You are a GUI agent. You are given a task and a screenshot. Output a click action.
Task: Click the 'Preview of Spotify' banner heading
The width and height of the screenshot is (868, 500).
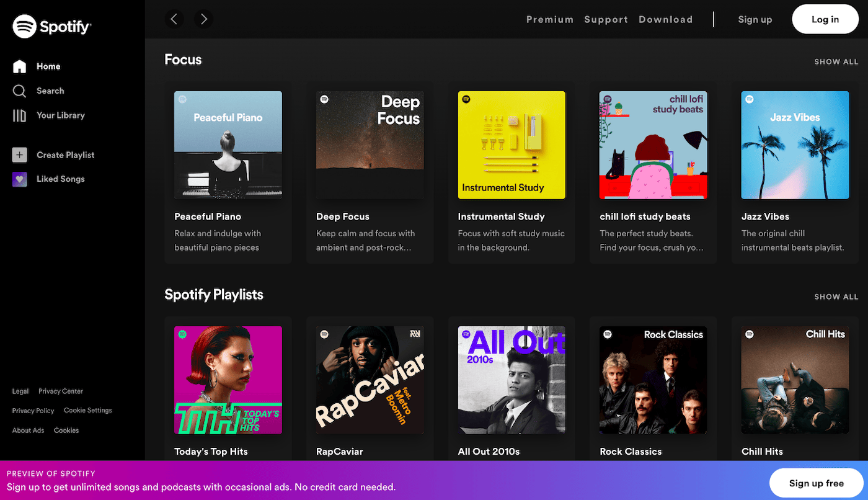[x=51, y=474]
